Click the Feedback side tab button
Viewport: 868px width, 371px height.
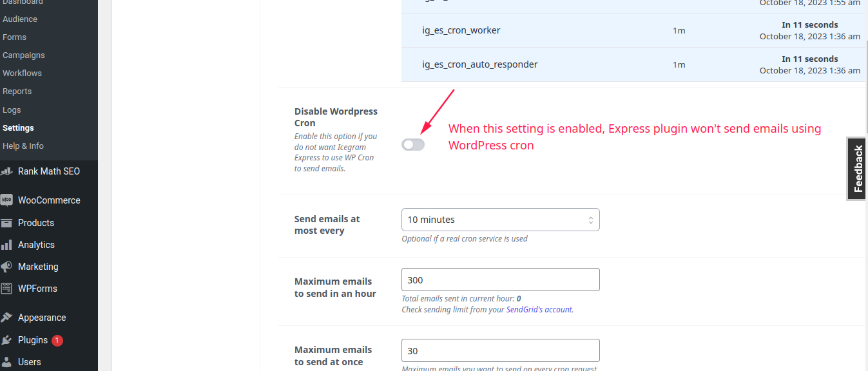click(857, 169)
